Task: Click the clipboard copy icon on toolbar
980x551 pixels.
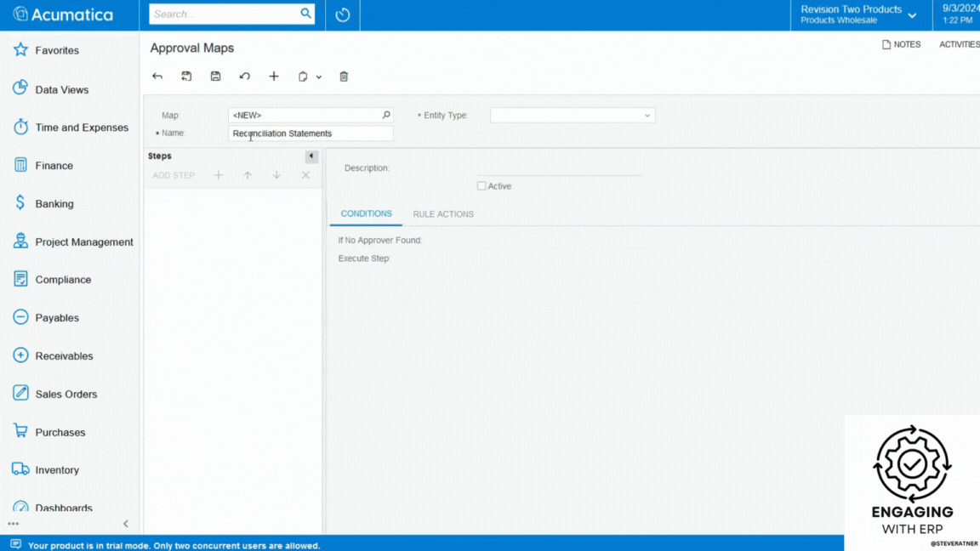Action: pyautogui.click(x=302, y=77)
